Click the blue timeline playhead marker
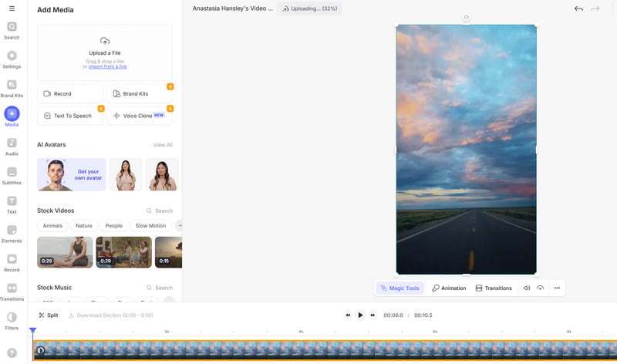 (x=32, y=332)
